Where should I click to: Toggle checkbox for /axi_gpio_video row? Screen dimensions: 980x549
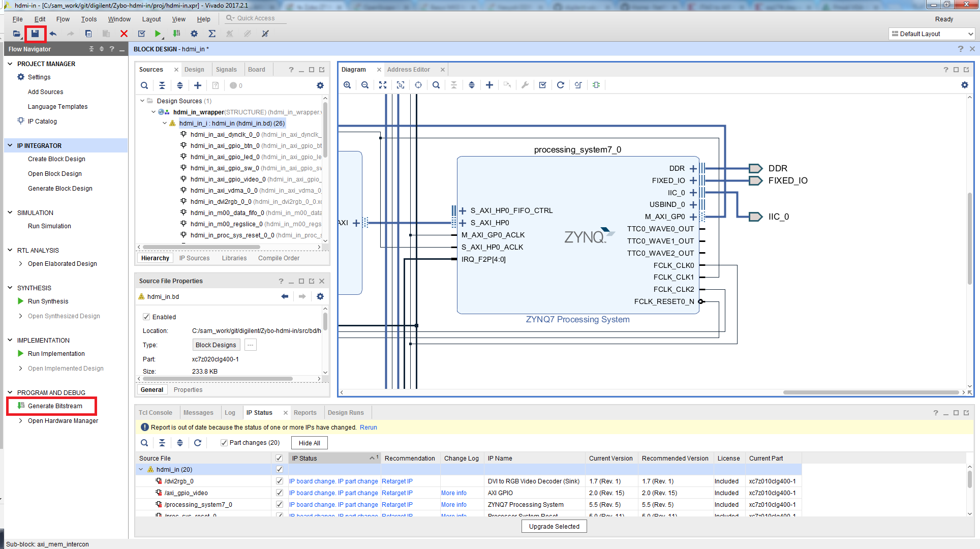pos(279,493)
